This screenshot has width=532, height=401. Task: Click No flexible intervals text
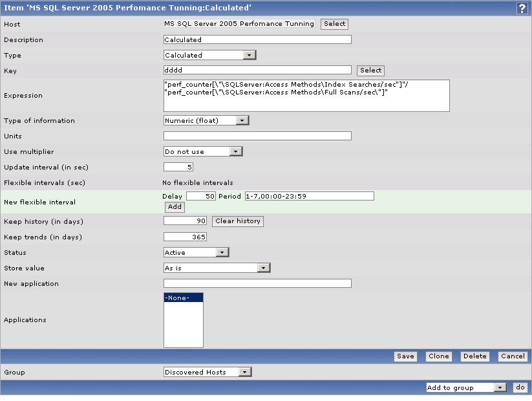(x=197, y=182)
